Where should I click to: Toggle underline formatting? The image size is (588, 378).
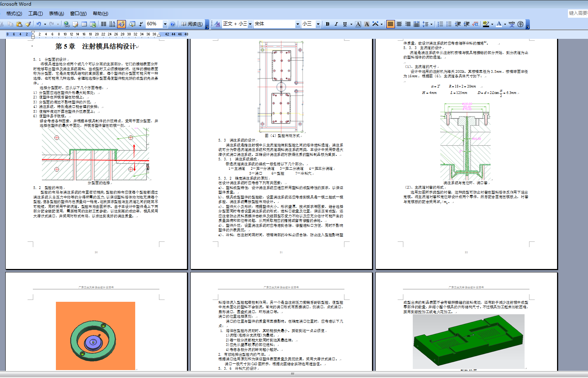click(x=345, y=24)
